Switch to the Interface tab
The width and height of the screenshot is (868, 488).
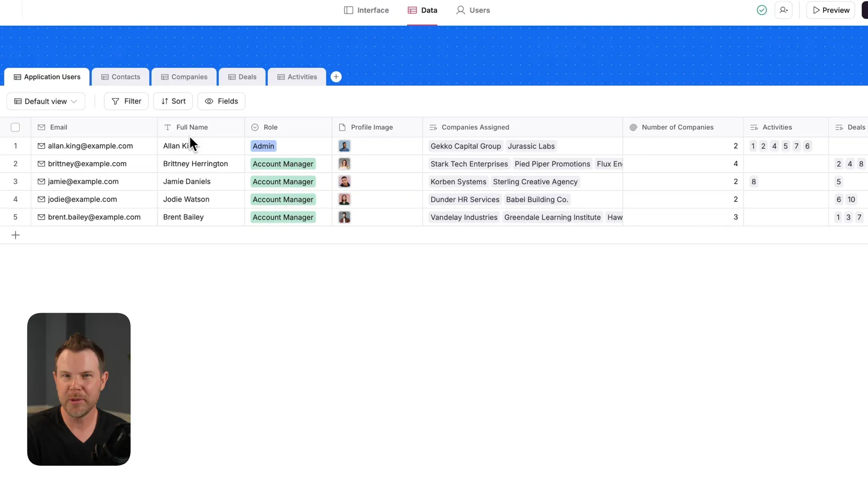pyautogui.click(x=366, y=10)
